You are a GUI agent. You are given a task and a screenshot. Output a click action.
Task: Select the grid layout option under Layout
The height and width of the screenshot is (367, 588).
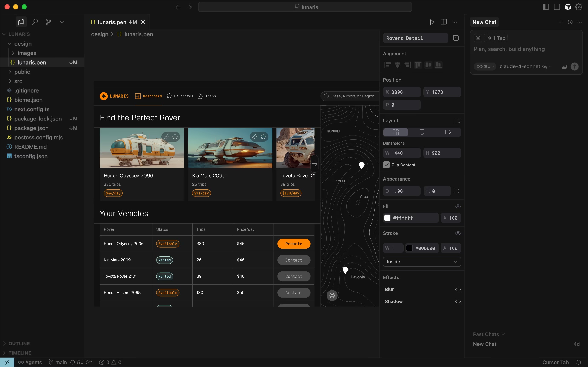[x=395, y=132]
